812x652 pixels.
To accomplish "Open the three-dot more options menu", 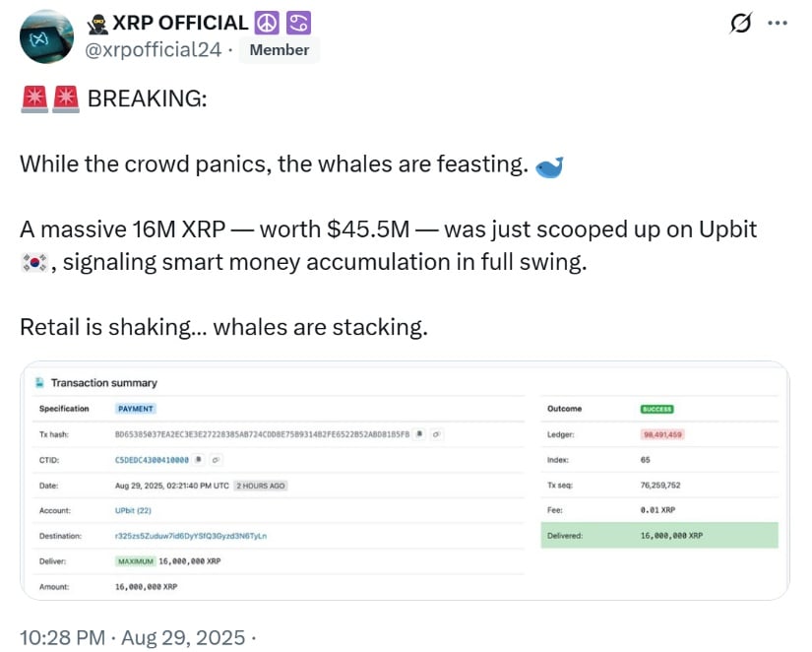I will point(778,23).
